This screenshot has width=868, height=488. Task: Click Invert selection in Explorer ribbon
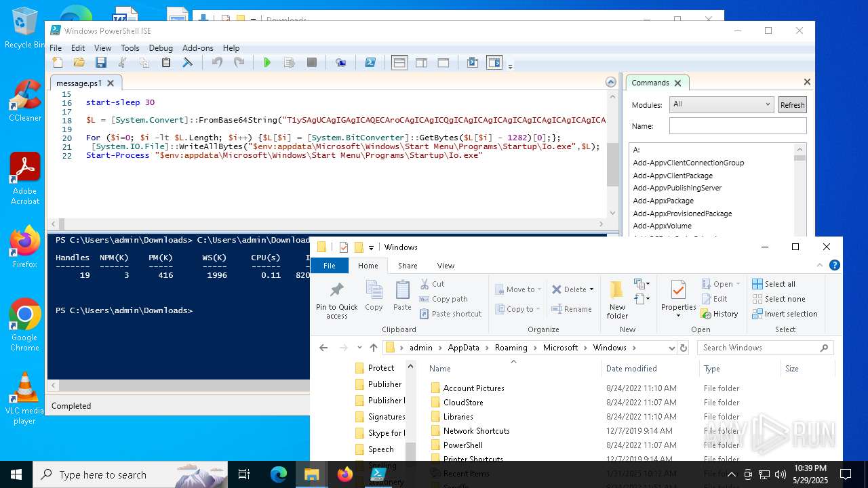click(x=785, y=314)
